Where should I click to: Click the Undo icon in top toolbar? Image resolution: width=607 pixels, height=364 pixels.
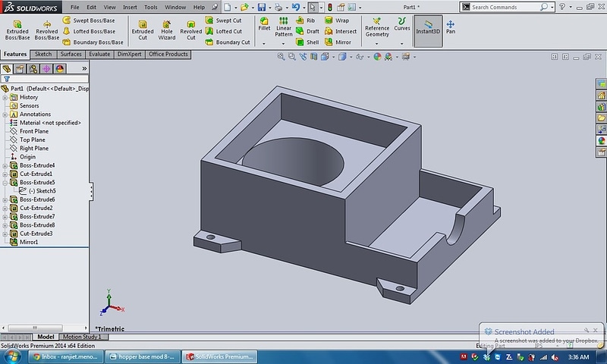[x=296, y=7]
